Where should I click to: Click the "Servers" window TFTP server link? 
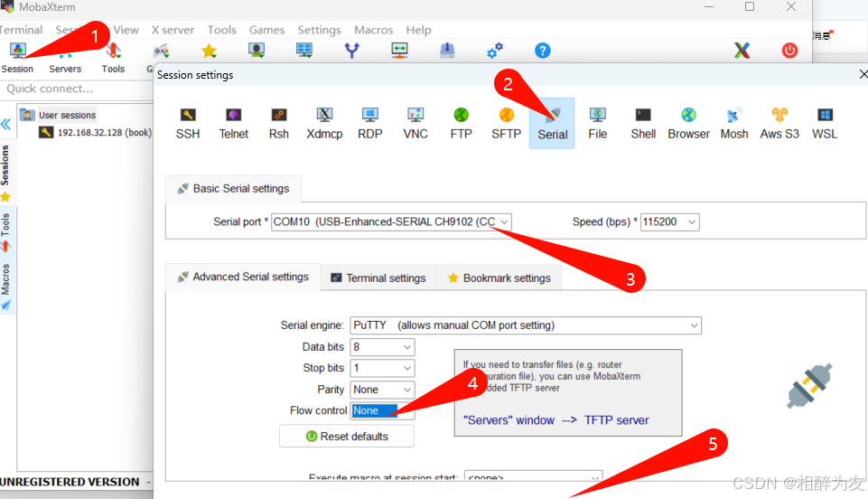coord(555,420)
